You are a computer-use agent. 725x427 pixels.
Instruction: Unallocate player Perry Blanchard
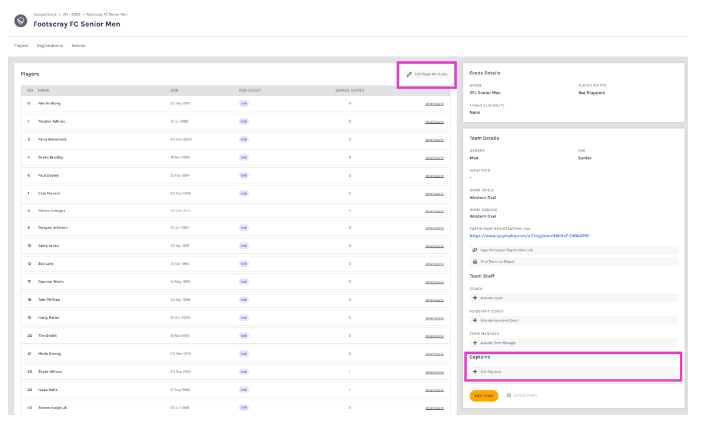click(x=434, y=140)
